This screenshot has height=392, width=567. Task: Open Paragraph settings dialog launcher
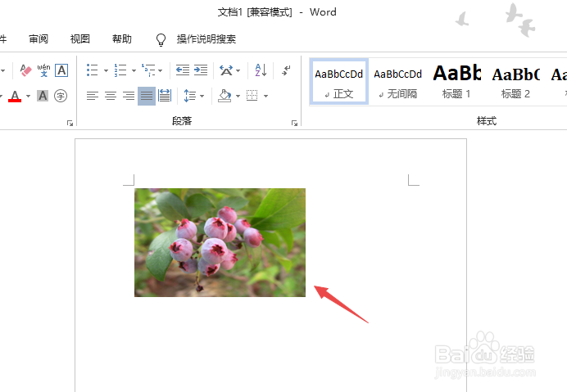click(x=294, y=124)
